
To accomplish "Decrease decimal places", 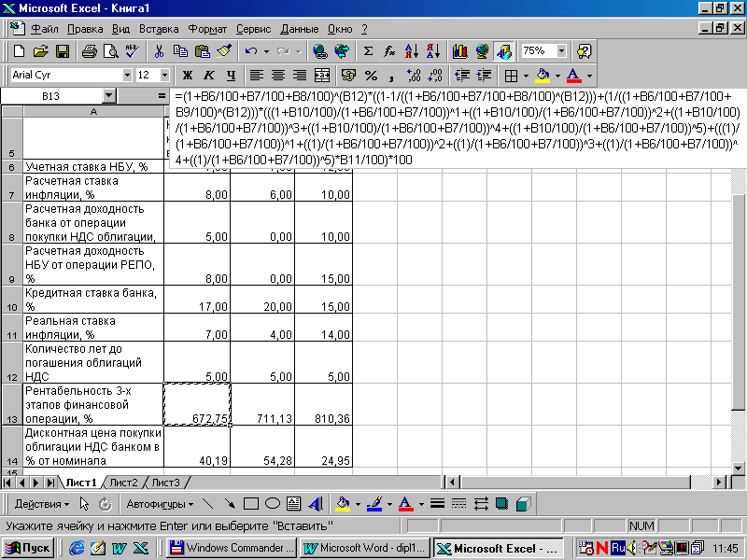I will point(435,76).
